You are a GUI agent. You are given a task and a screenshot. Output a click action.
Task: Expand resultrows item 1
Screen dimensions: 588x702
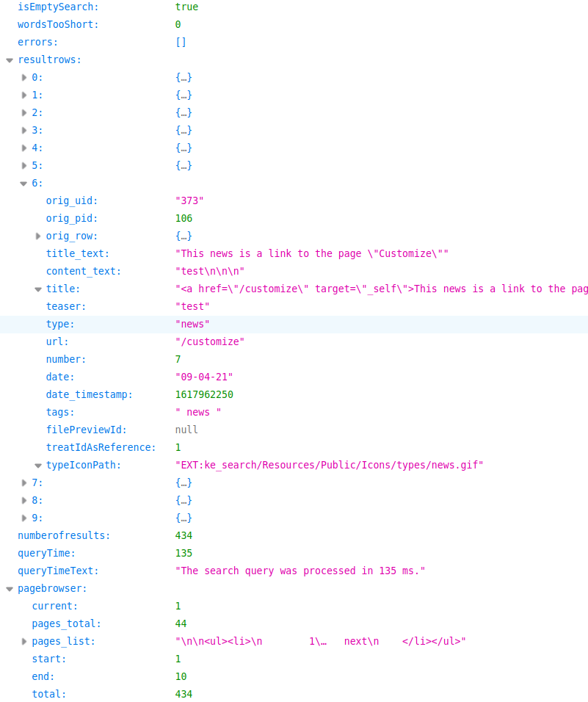[24, 95]
